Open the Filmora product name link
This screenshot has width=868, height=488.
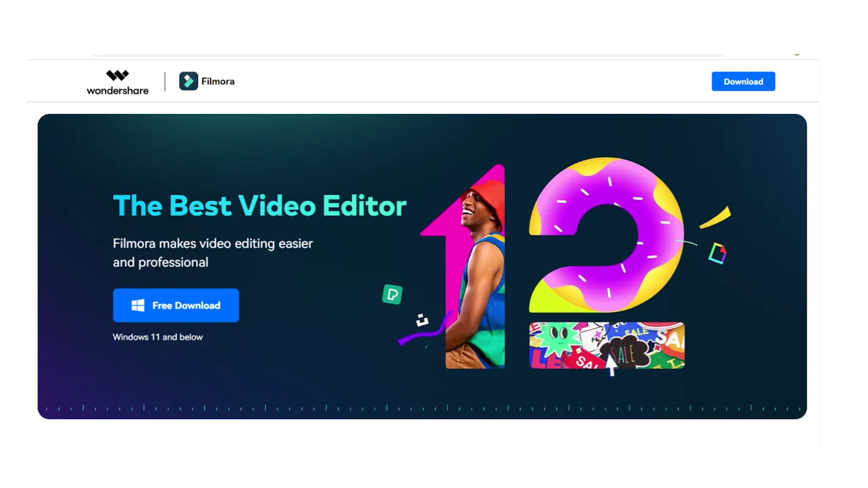tap(218, 81)
